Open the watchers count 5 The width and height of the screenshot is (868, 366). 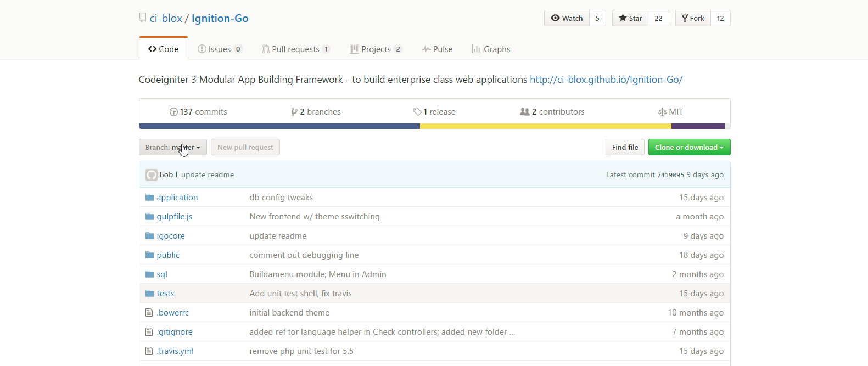click(598, 18)
